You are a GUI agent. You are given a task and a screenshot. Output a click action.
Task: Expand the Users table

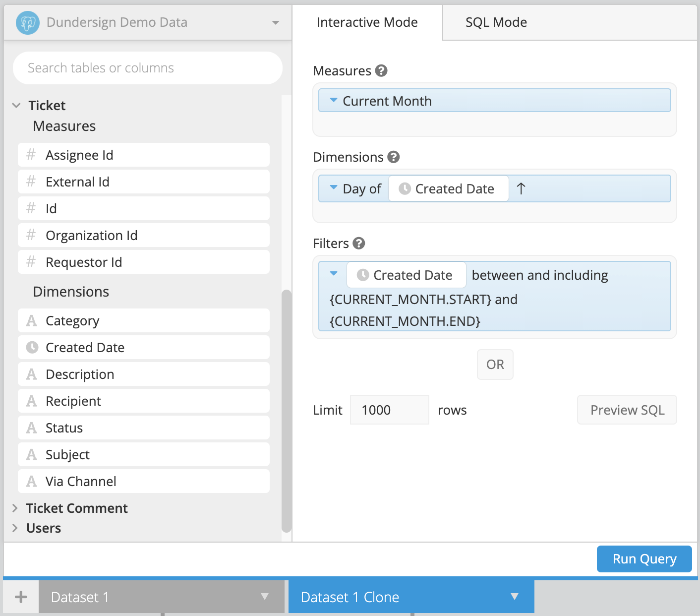(15, 528)
